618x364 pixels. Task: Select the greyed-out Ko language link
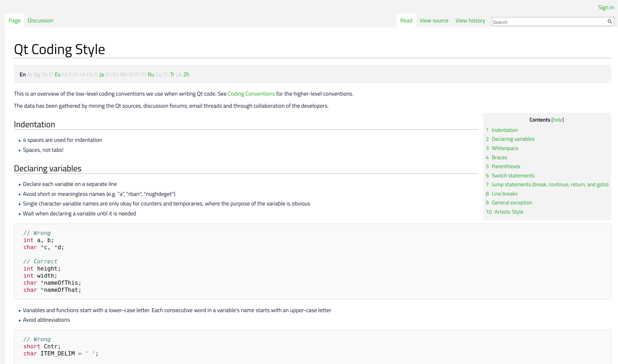(x=116, y=75)
